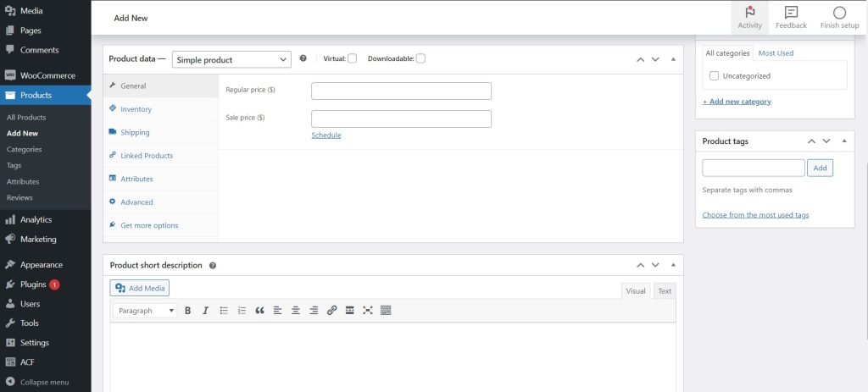
Task: Move Product data panel up
Action: [641, 59]
